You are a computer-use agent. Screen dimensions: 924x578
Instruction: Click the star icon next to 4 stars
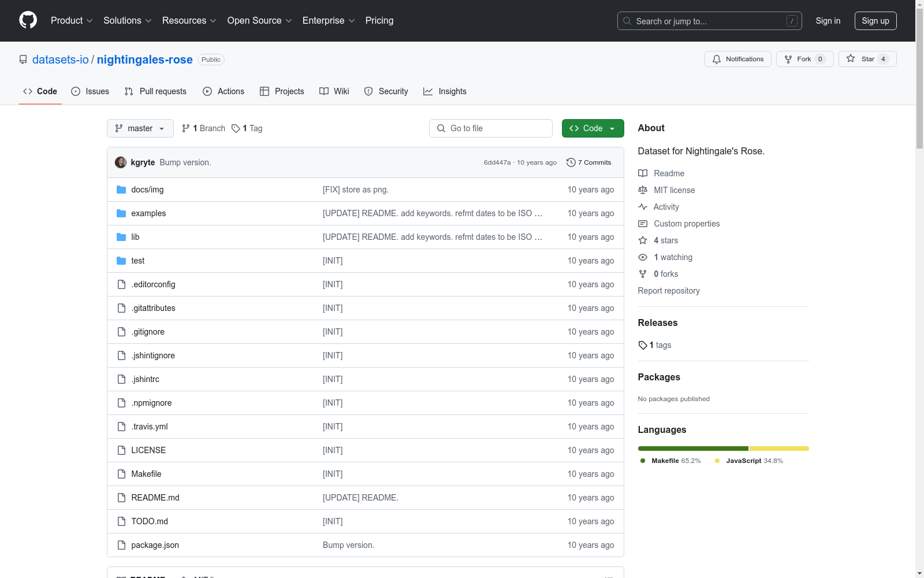point(643,240)
